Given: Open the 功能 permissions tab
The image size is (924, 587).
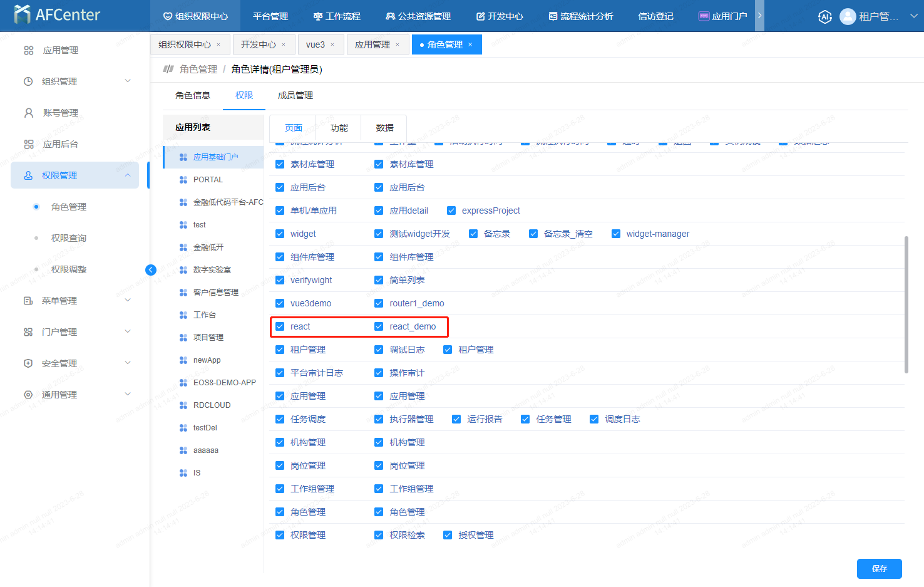Looking at the screenshot, I should pyautogui.click(x=339, y=128).
